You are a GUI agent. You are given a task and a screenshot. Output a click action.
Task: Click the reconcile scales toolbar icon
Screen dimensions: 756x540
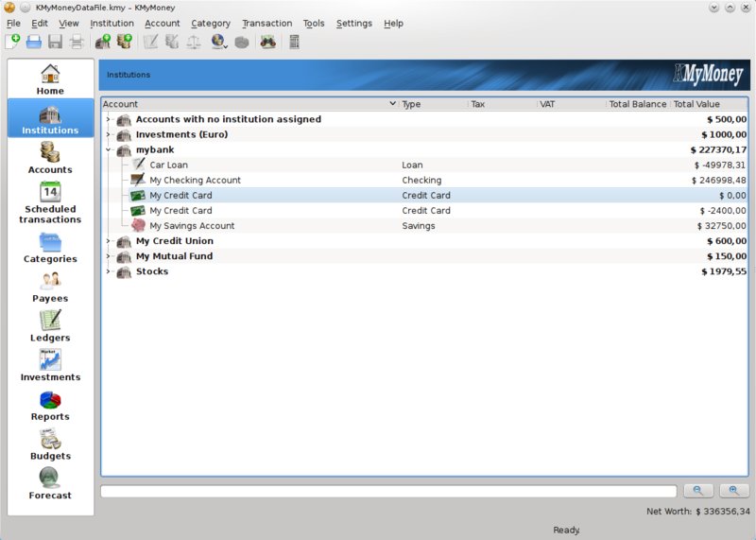tap(194, 42)
